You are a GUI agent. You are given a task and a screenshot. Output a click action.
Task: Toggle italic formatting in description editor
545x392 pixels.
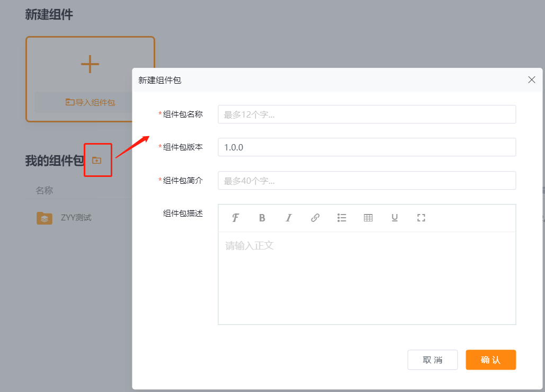click(289, 218)
